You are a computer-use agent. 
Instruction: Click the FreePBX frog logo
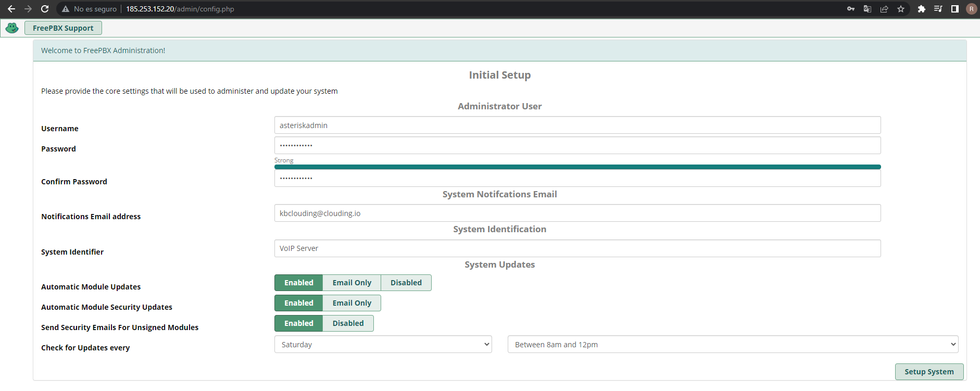[x=12, y=28]
